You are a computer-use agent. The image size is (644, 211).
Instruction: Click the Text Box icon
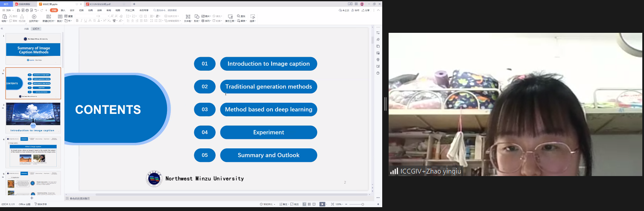(x=188, y=17)
